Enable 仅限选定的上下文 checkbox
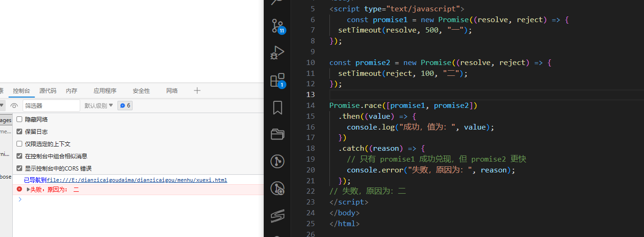This screenshot has height=237, width=644. click(x=19, y=144)
